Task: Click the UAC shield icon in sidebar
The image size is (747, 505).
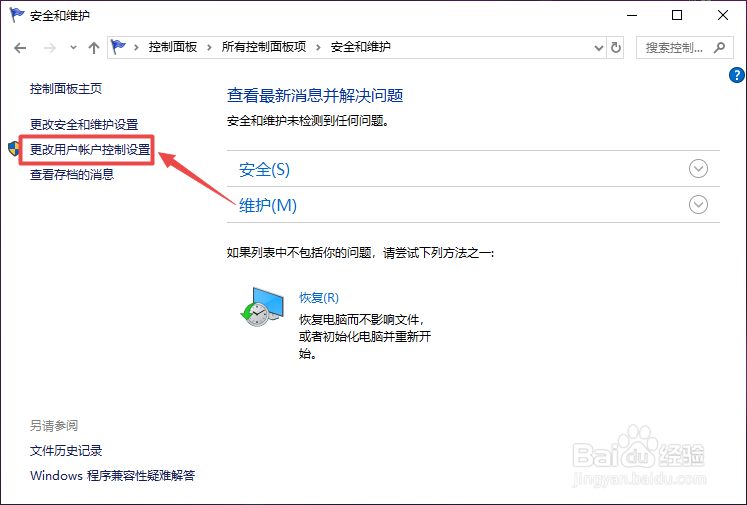Action: click(x=15, y=149)
